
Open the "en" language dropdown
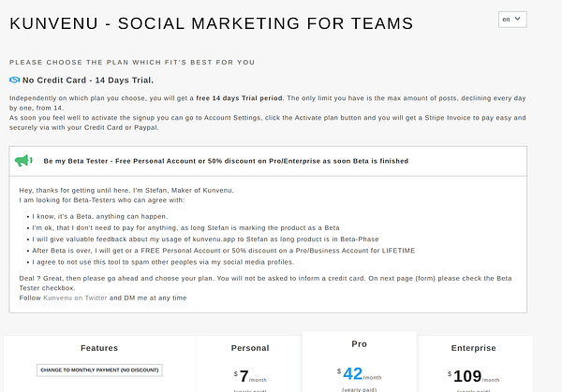pyautogui.click(x=512, y=19)
